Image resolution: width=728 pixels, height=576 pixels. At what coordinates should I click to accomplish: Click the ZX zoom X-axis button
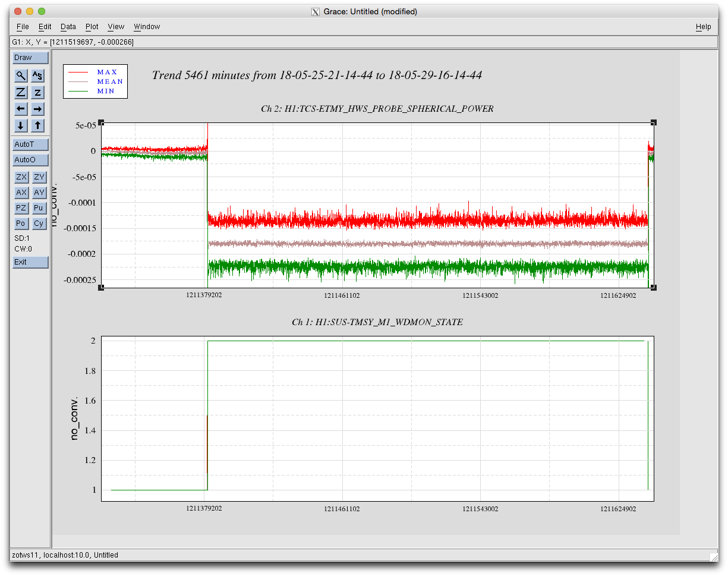point(21,177)
